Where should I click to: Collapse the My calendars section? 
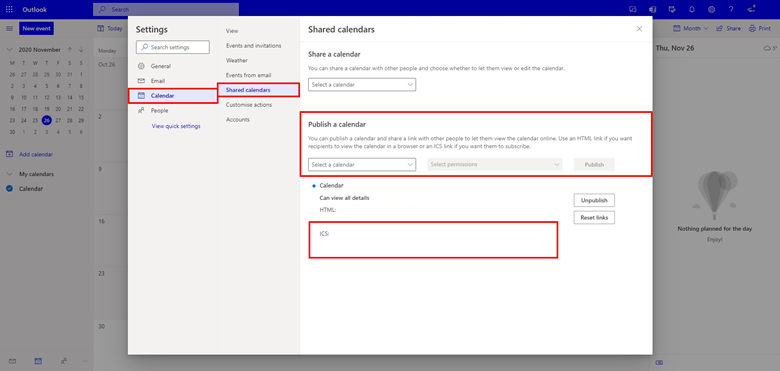pos(9,174)
